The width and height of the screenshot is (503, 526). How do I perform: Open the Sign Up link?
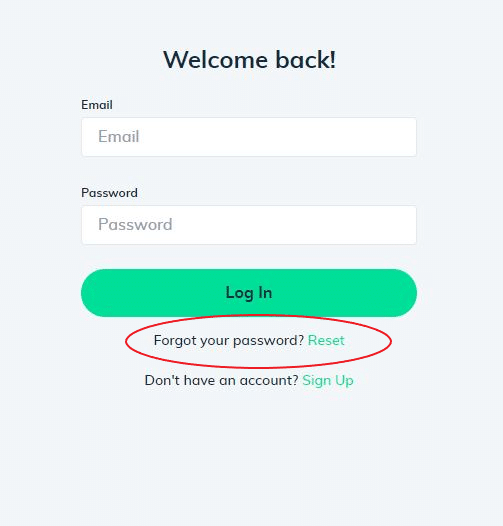328,381
